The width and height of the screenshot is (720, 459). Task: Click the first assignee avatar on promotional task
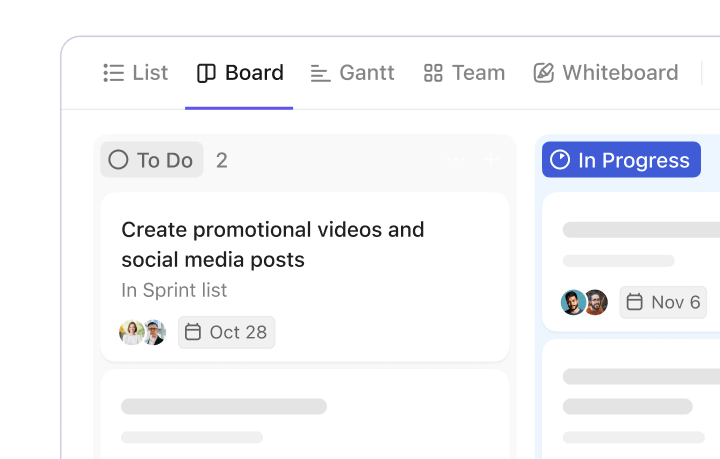click(131, 332)
